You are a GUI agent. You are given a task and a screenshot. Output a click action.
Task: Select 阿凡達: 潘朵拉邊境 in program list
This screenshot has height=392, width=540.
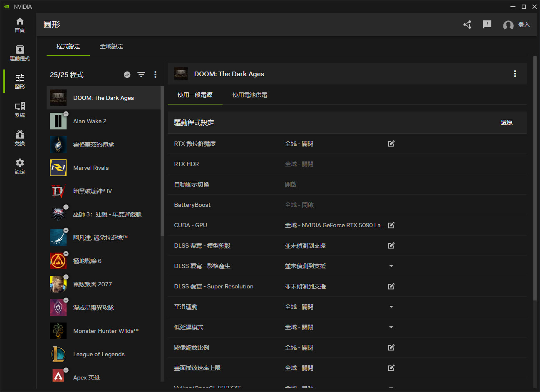pyautogui.click(x=103, y=238)
